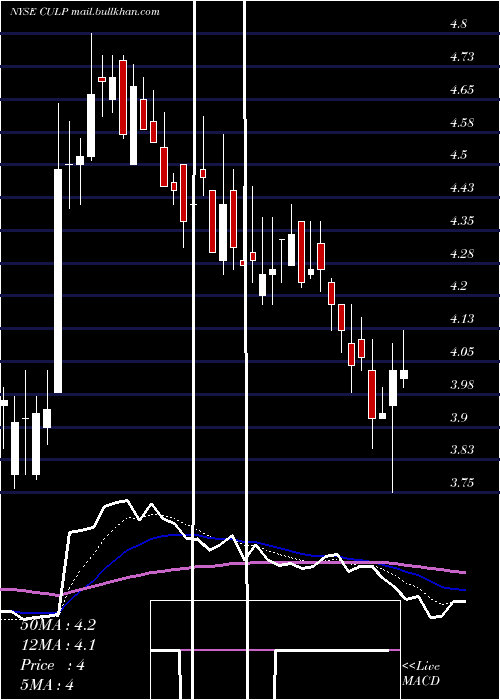Click the 3.9 price axis label
The image size is (500, 700).
[458, 418]
